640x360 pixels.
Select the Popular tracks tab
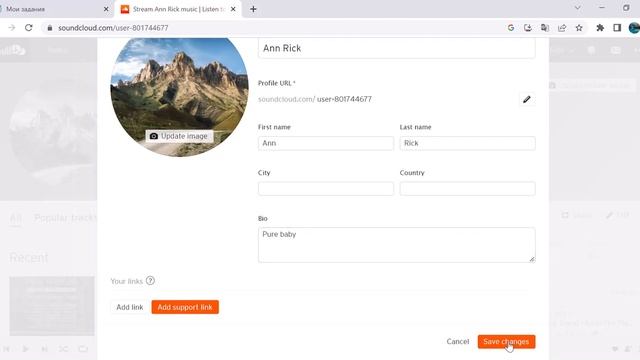(x=65, y=218)
